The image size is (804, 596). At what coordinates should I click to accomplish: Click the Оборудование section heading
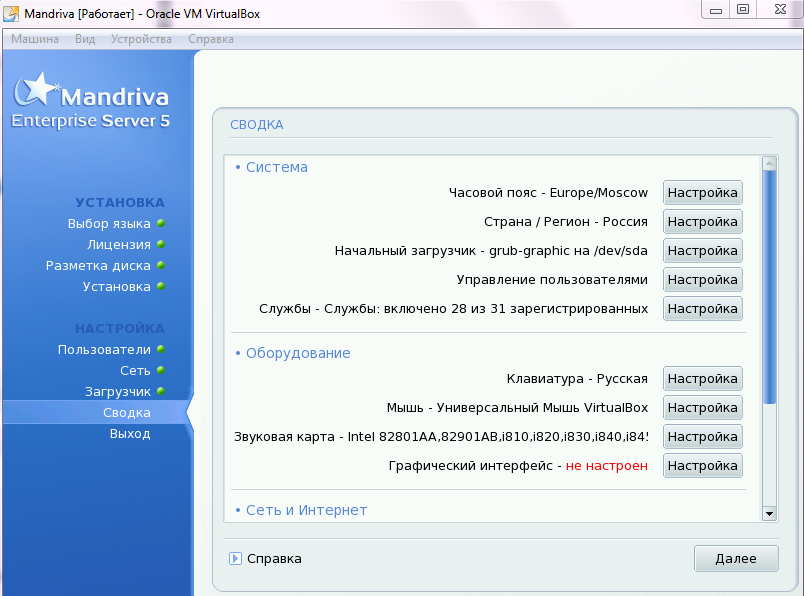(x=298, y=353)
